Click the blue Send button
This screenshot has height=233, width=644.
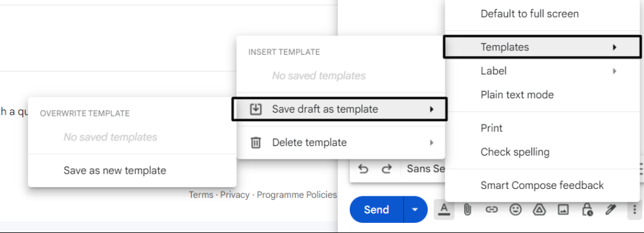pos(376,210)
